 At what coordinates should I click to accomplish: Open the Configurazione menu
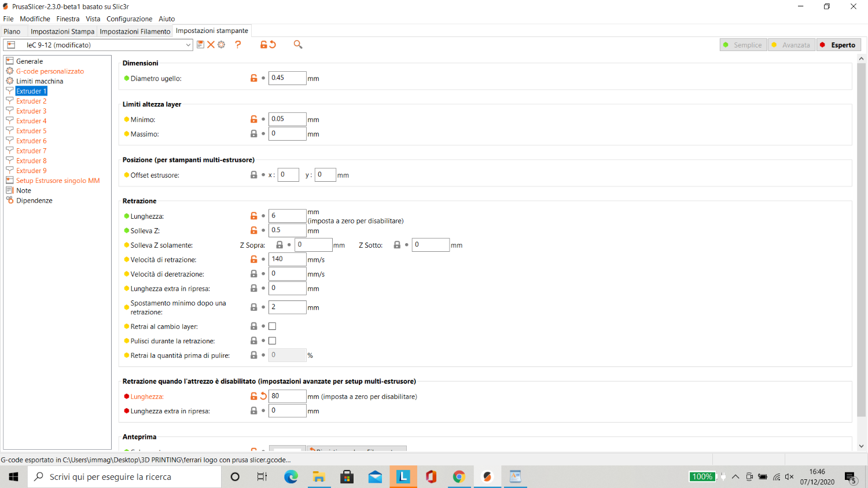point(129,19)
